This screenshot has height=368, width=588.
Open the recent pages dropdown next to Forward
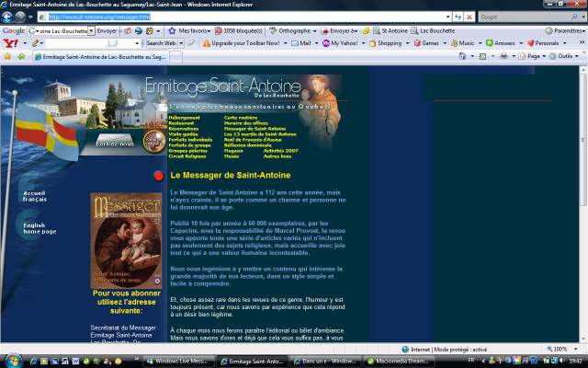[x=30, y=17]
